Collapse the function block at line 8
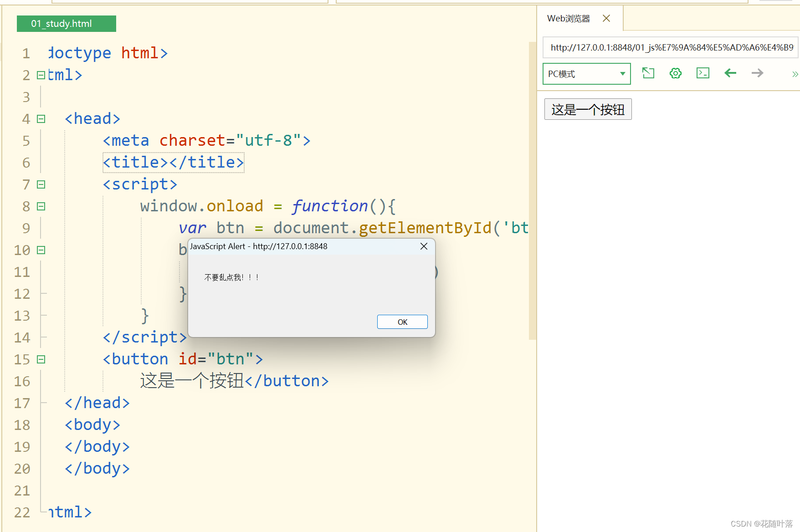The width and height of the screenshot is (800, 532). pyautogui.click(x=41, y=206)
